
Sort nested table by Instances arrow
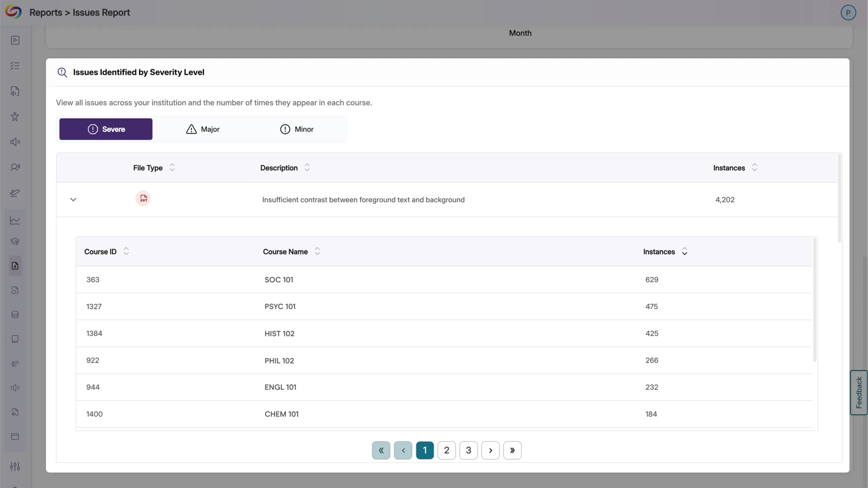point(685,251)
